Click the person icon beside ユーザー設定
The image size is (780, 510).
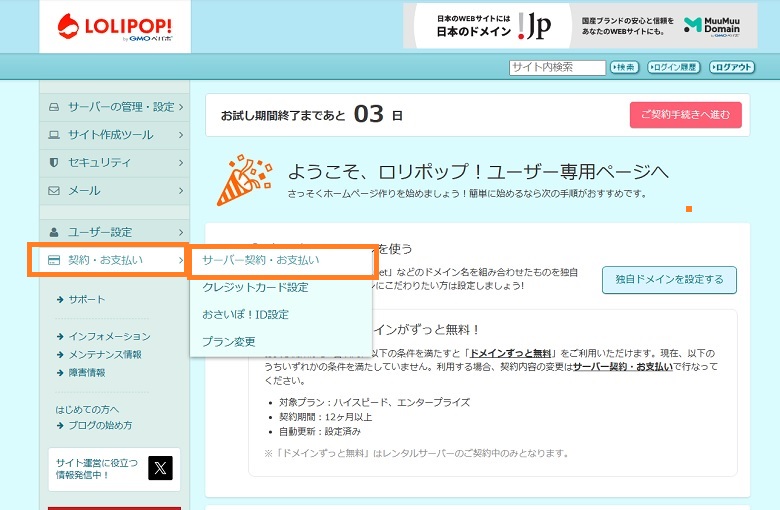54,232
